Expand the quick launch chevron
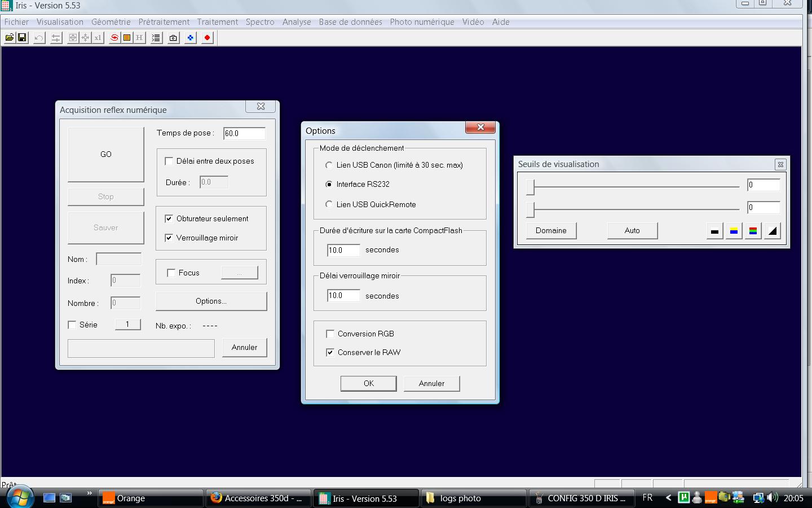812x508 pixels. pos(89,494)
